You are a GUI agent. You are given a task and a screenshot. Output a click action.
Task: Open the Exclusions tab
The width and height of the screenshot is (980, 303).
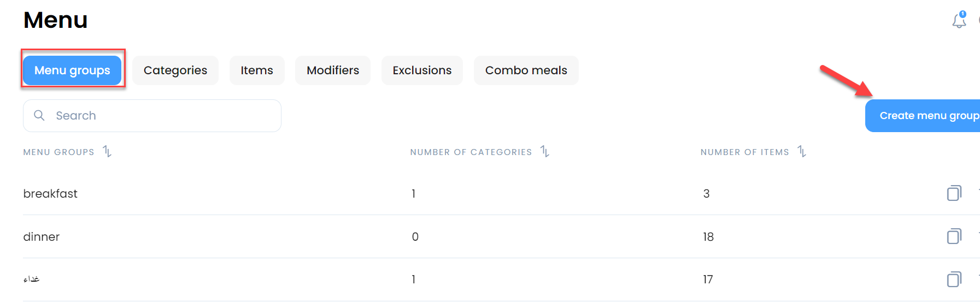point(421,70)
